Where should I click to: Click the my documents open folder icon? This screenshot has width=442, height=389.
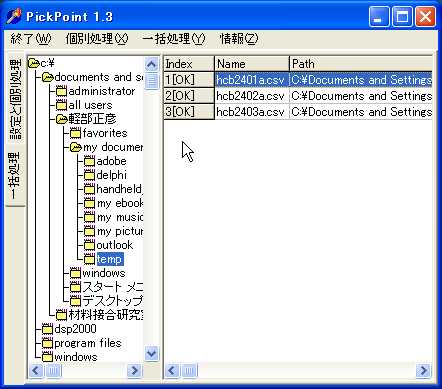tap(76, 147)
